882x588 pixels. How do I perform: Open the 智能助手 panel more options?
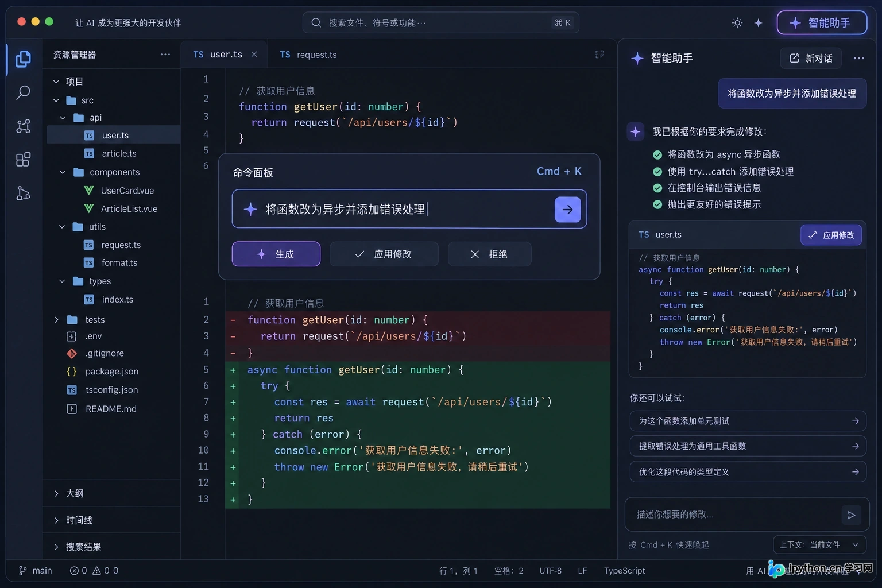pos(858,58)
